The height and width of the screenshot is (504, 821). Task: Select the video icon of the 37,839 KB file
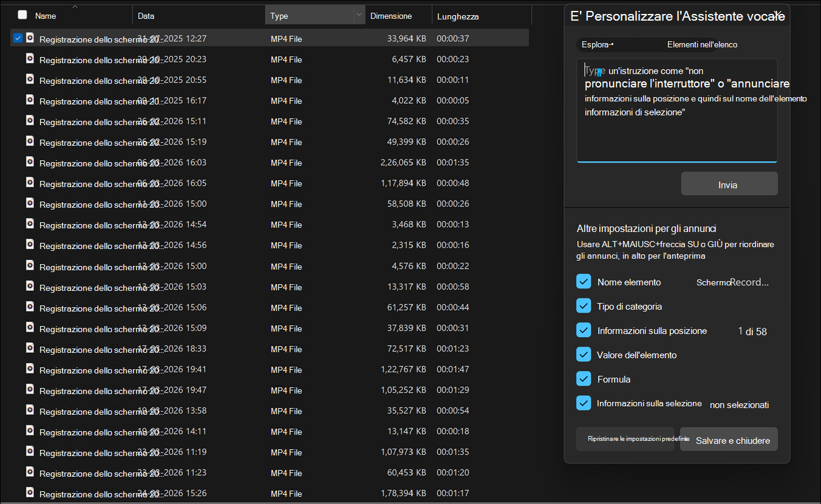point(29,327)
